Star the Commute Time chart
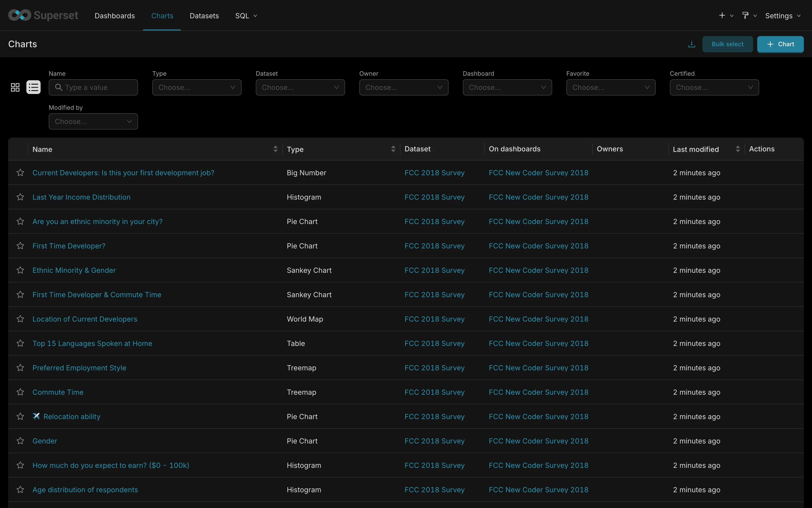The height and width of the screenshot is (508, 812). [x=20, y=392]
